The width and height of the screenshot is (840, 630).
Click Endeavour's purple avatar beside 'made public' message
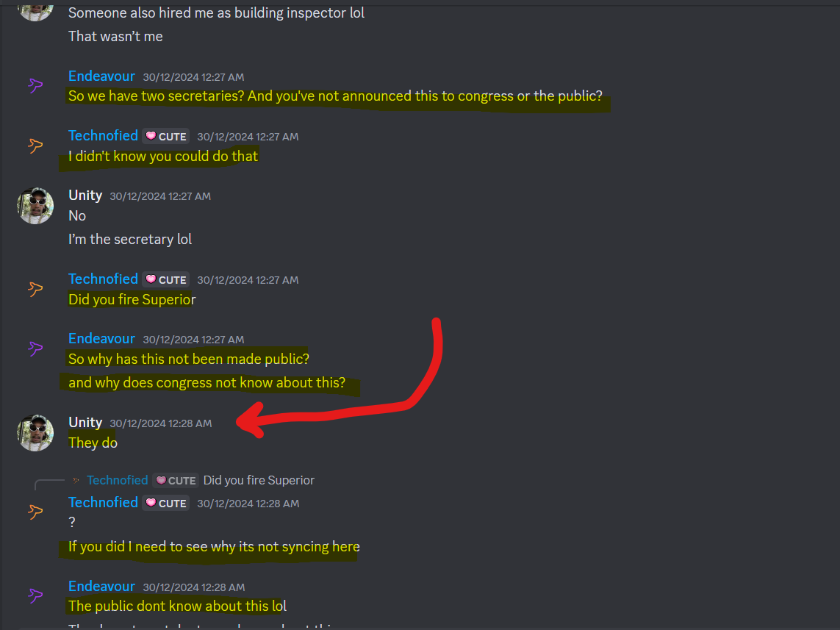tap(35, 348)
